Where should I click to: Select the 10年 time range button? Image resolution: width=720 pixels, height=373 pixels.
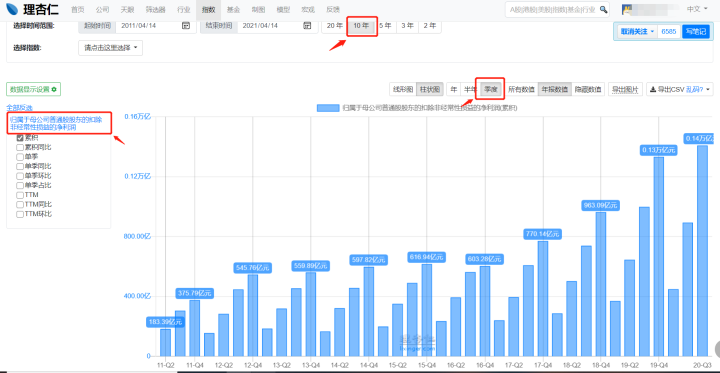click(361, 26)
